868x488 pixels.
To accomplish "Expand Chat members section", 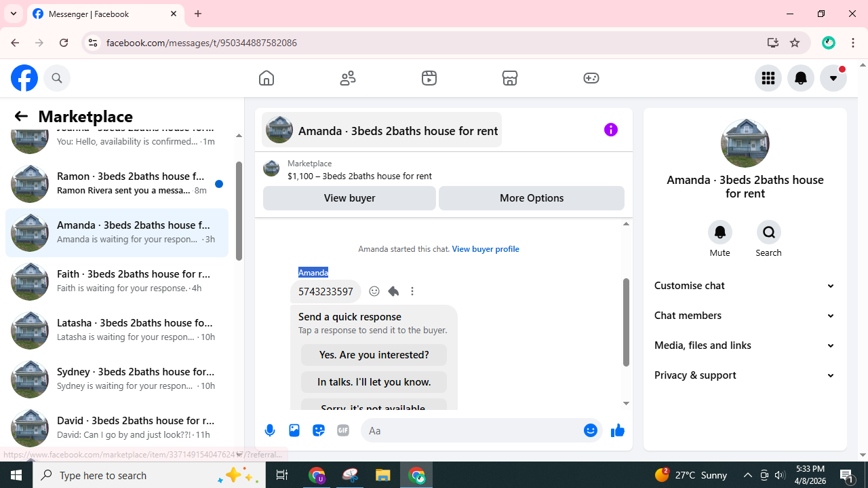I will 745,316.
